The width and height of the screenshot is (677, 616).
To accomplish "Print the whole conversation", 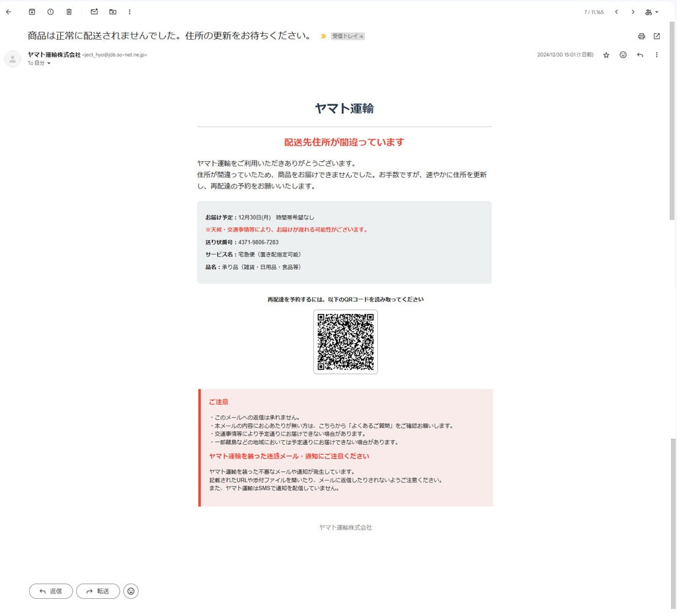I will click(x=641, y=36).
